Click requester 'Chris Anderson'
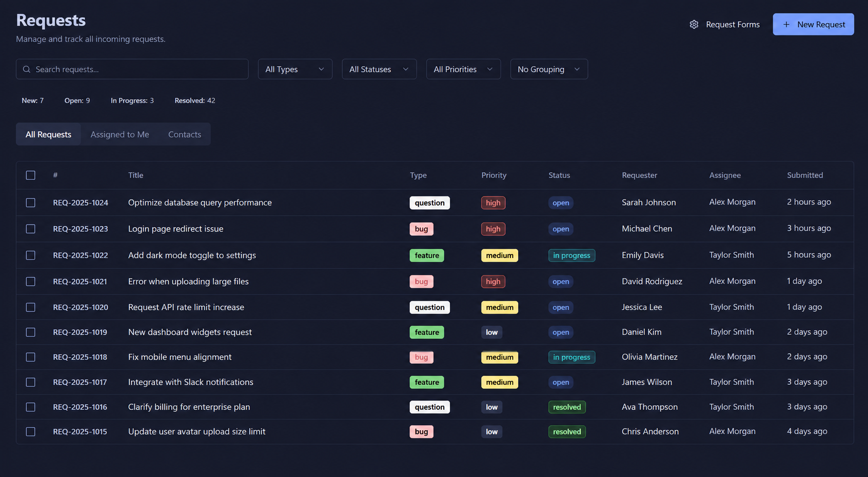 (650, 432)
